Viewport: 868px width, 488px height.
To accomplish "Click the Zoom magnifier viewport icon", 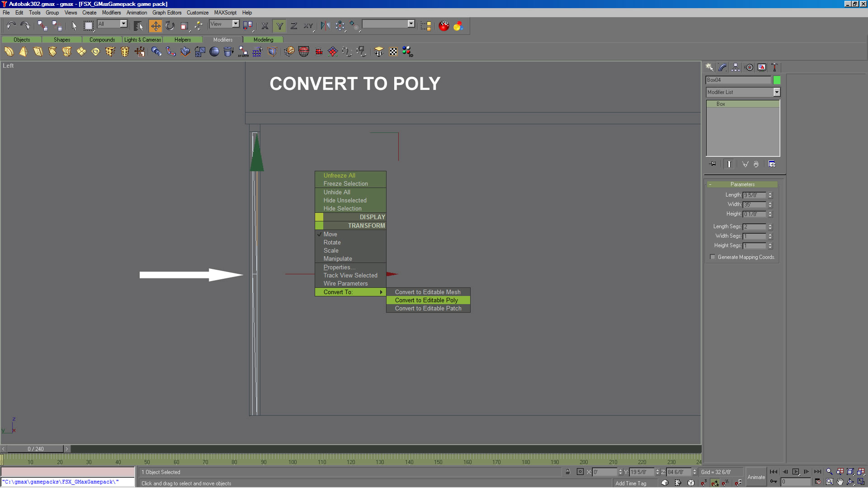I will click(829, 472).
